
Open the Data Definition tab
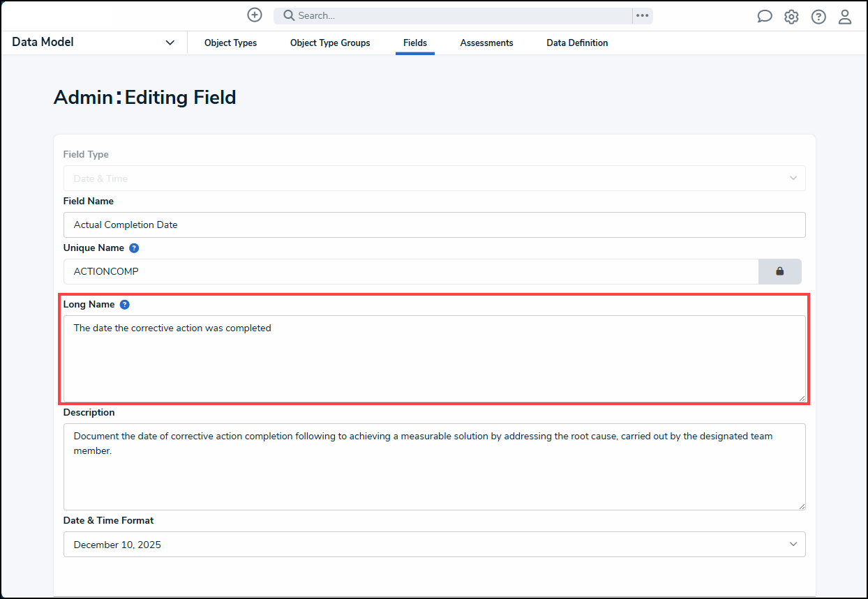(x=577, y=43)
